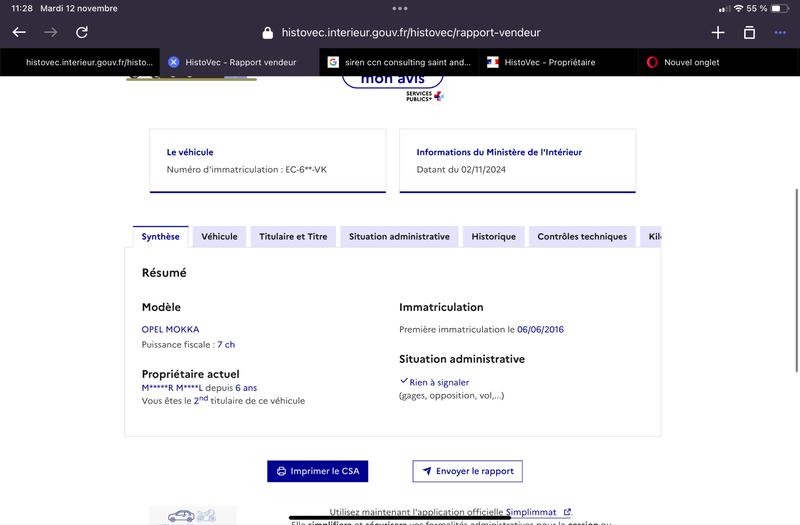Click the paper plane icon on Envoyer le rapport
The height and width of the screenshot is (525, 800).
427,471
